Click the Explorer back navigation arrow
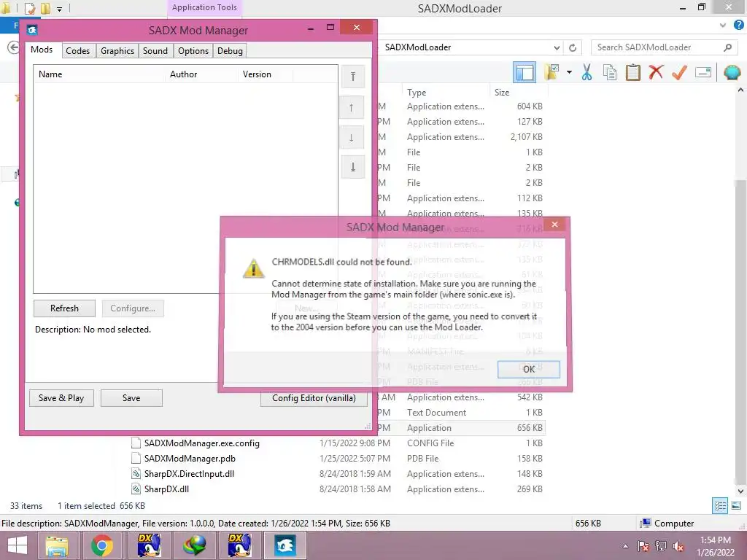 point(13,47)
